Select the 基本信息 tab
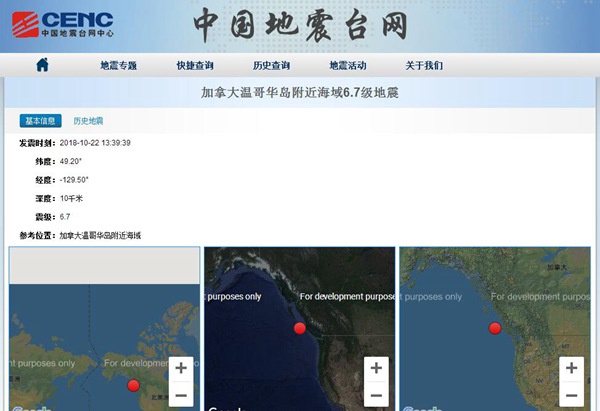Screen dimensions: 600x411 click(40, 121)
